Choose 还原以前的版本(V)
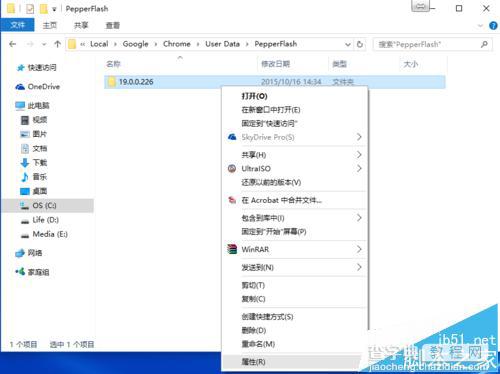This screenshot has width=500, height=374. [295, 182]
